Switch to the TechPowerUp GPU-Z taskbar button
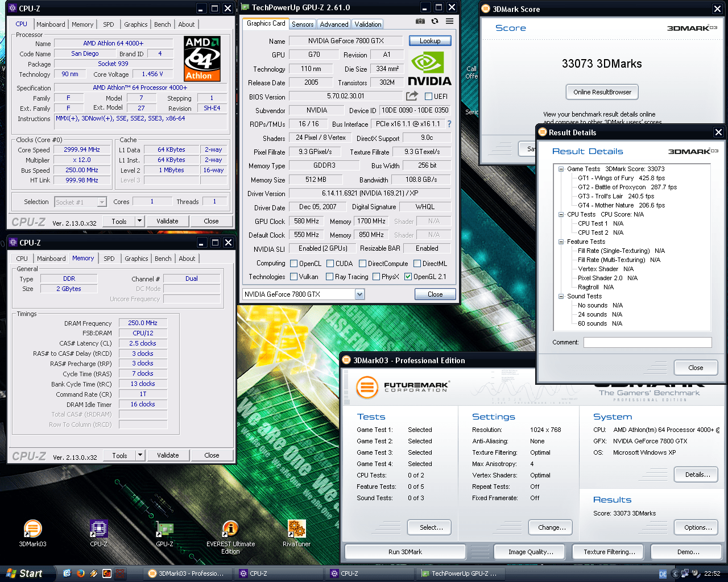The width and height of the screenshot is (728, 582). coord(460,573)
